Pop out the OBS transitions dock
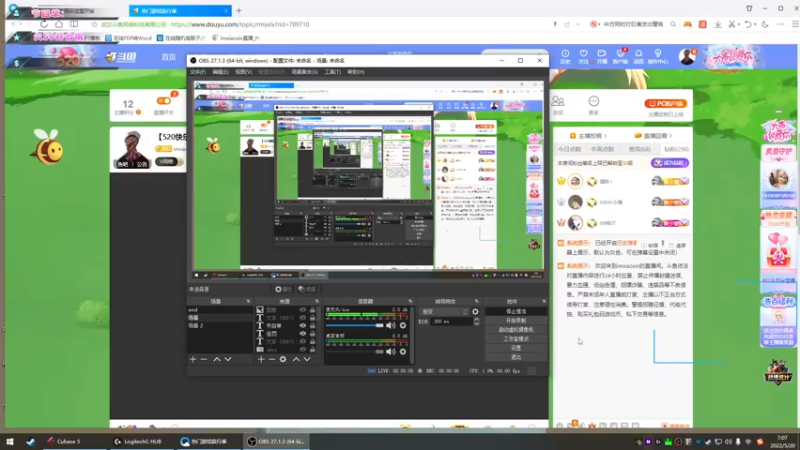 point(477,302)
